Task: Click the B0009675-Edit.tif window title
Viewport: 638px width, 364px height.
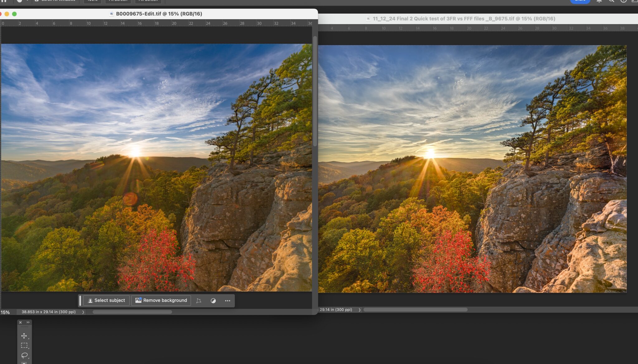Action: [x=159, y=14]
